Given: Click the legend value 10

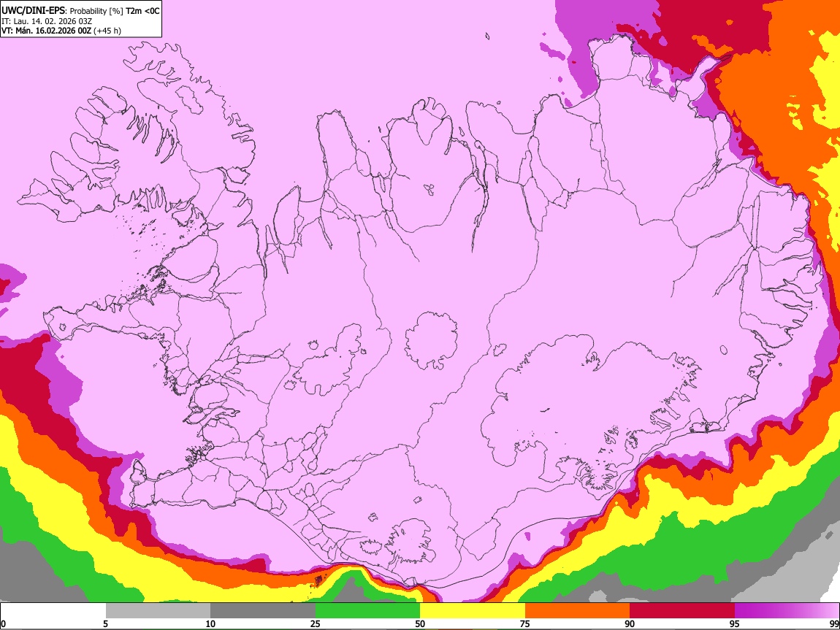Looking at the screenshot, I should point(210,623).
